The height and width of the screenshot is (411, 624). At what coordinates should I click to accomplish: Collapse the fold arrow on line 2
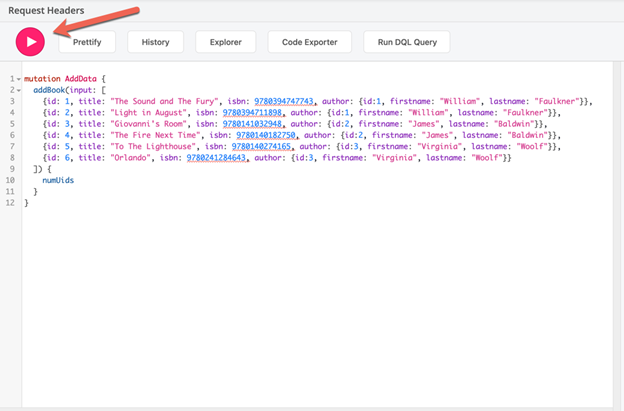tap(18, 90)
